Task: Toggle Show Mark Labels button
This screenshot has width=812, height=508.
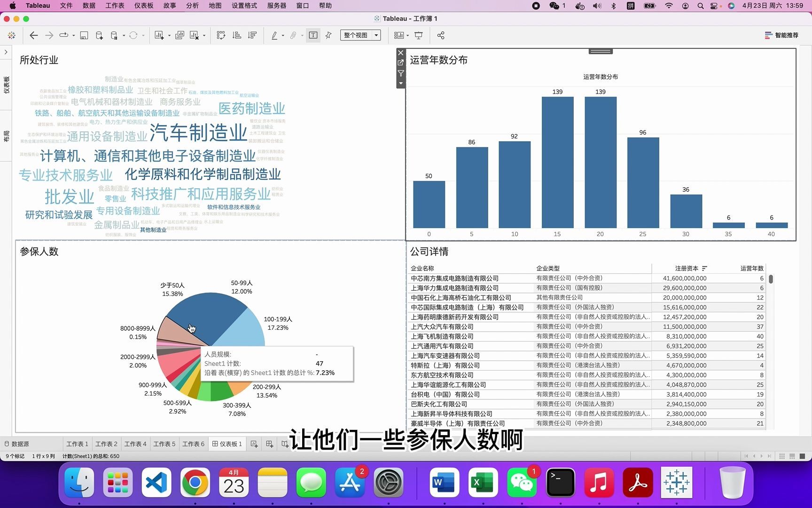Action: pos(313,35)
